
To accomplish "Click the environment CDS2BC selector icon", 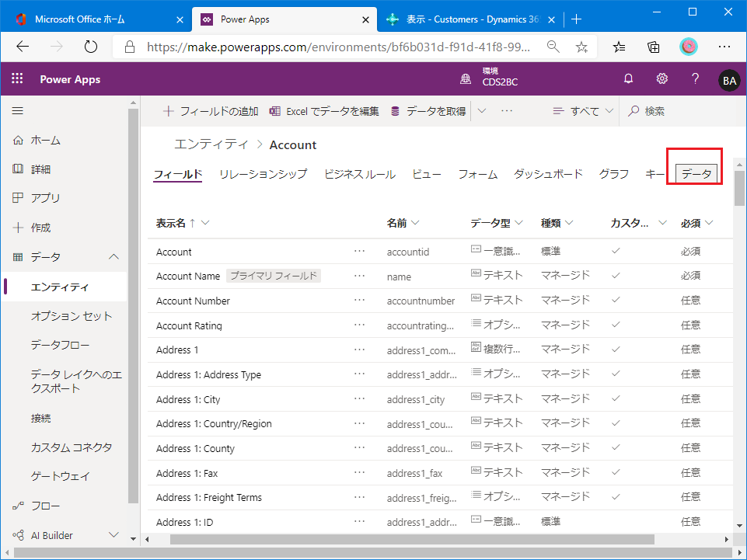I will 466,78.
